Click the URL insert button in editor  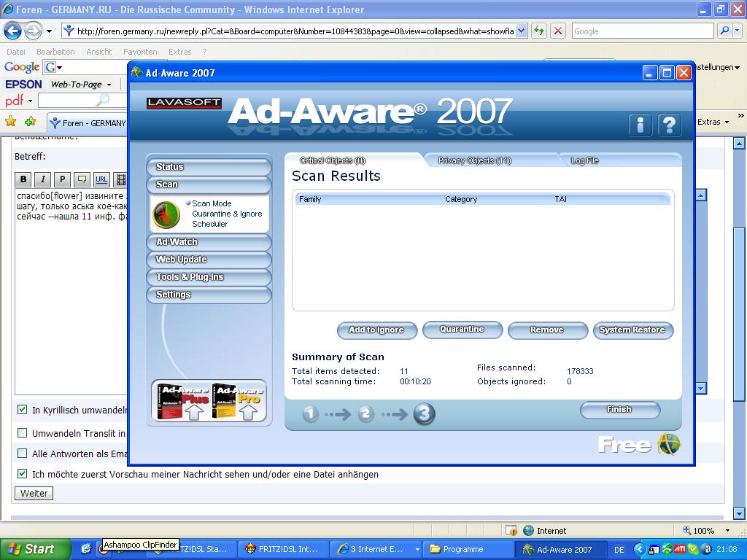coord(101,179)
